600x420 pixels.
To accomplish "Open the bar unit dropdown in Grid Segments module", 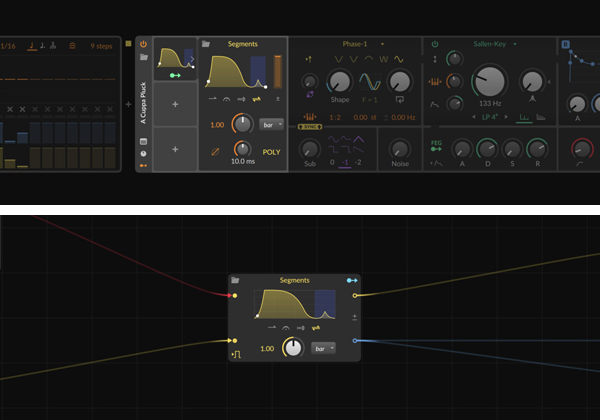I will [x=323, y=348].
